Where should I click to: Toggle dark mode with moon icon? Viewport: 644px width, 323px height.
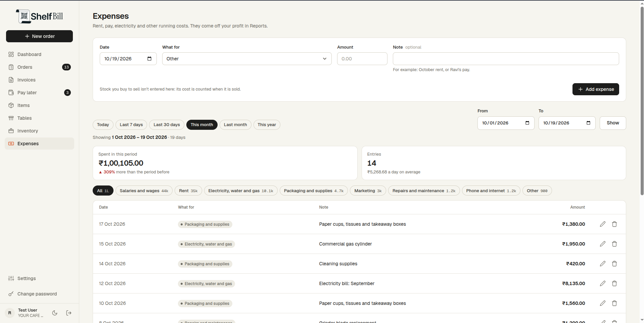pos(55,313)
